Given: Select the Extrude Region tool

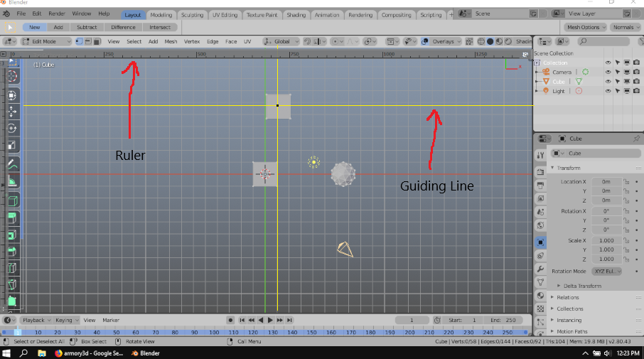Looking at the screenshot, I should point(12,218).
